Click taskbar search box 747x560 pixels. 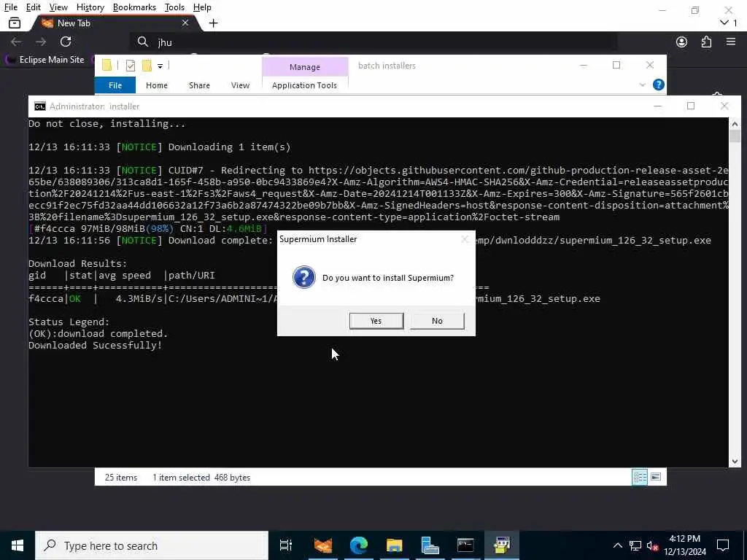pyautogui.click(x=152, y=545)
